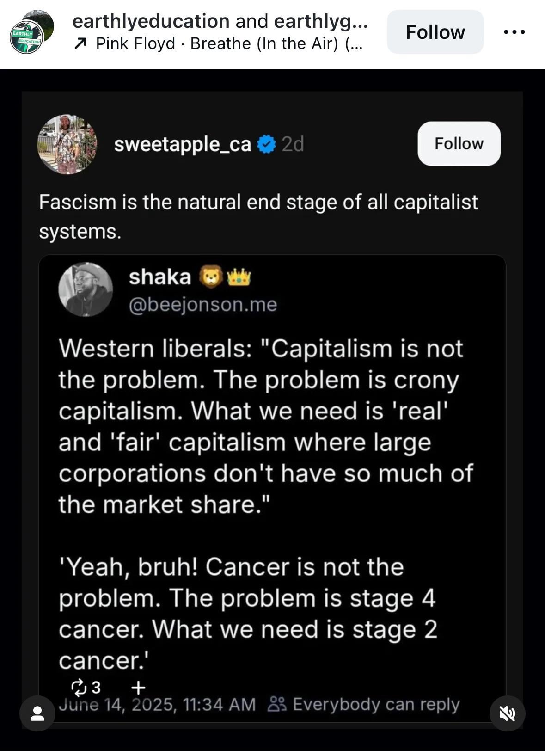Click the plus icon beside reposts
The width and height of the screenshot is (545, 756).
point(138,688)
